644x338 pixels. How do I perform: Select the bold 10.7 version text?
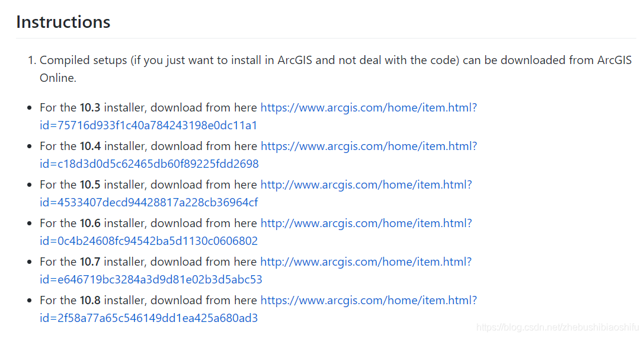90,262
